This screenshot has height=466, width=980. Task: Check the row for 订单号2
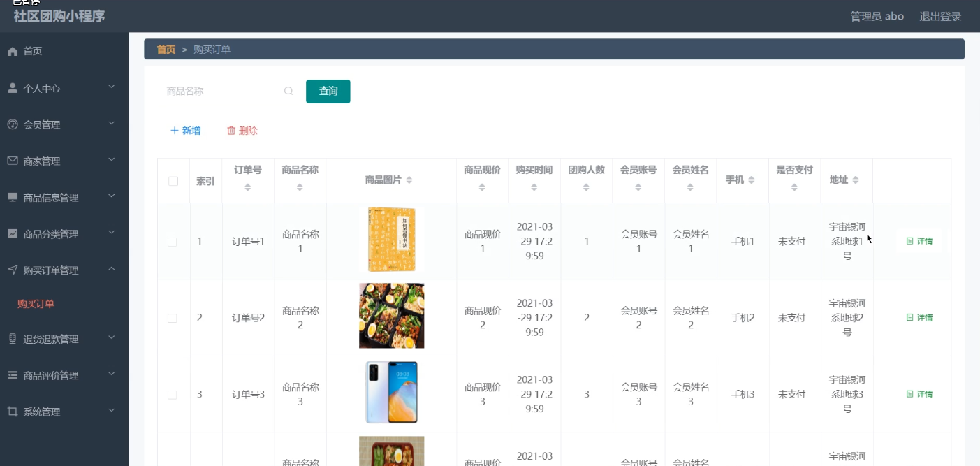point(173,318)
